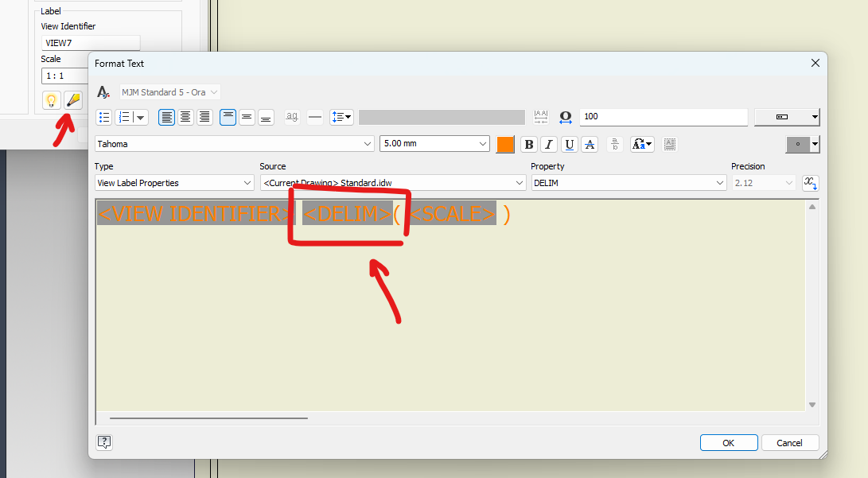868x478 pixels.
Task: Apply right text alignment
Action: pos(204,117)
